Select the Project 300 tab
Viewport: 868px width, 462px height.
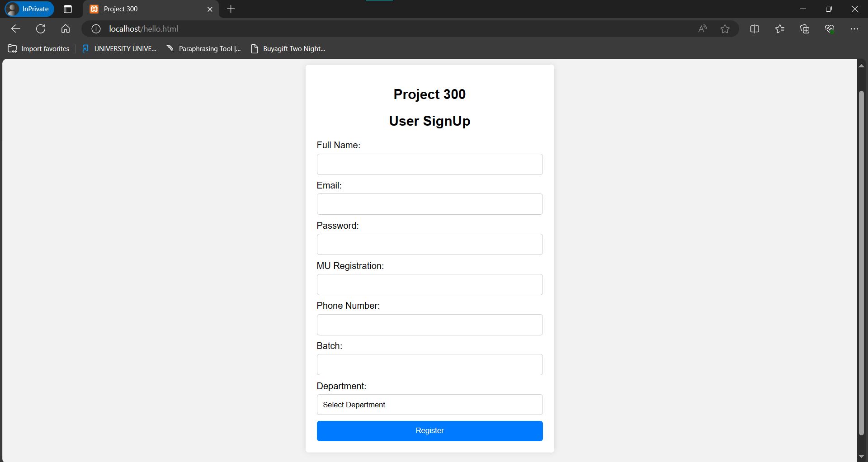point(151,9)
